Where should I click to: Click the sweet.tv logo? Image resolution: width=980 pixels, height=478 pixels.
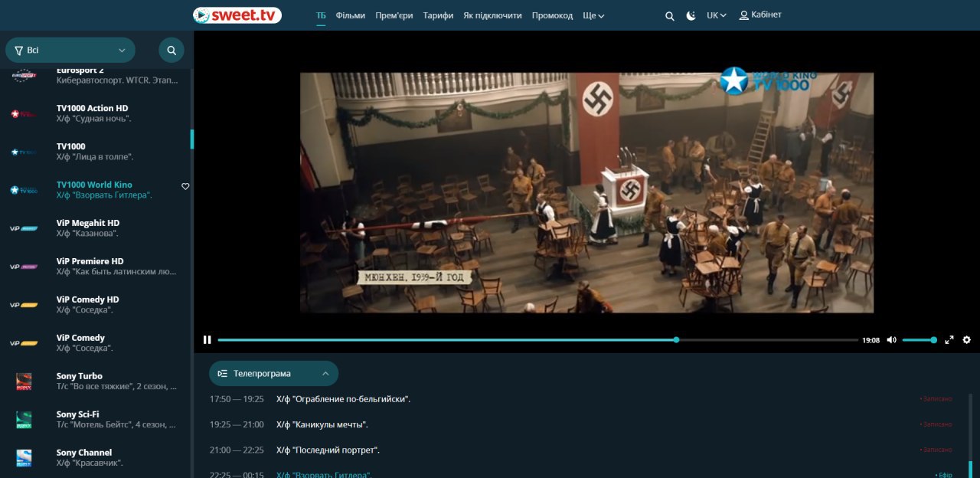tap(237, 15)
